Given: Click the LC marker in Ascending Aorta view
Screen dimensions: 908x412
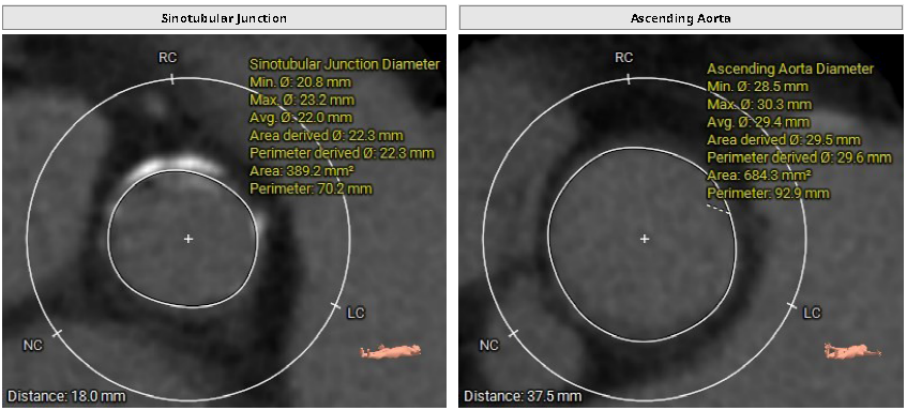Looking at the screenshot, I should (x=812, y=313).
